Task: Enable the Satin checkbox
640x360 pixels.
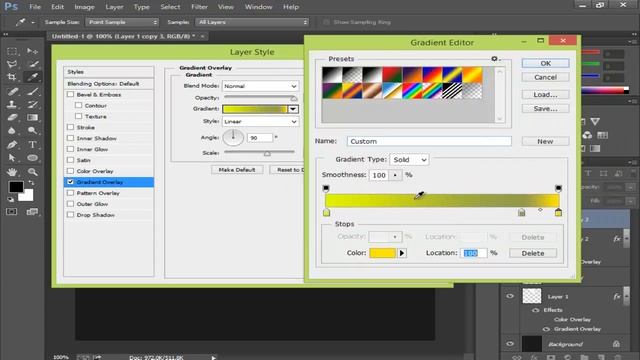Action: 70,160
